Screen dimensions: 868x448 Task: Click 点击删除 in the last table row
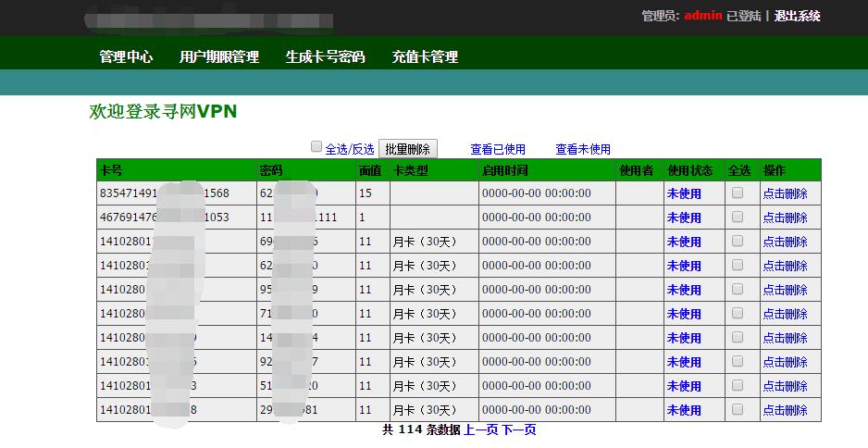pyautogui.click(x=785, y=410)
